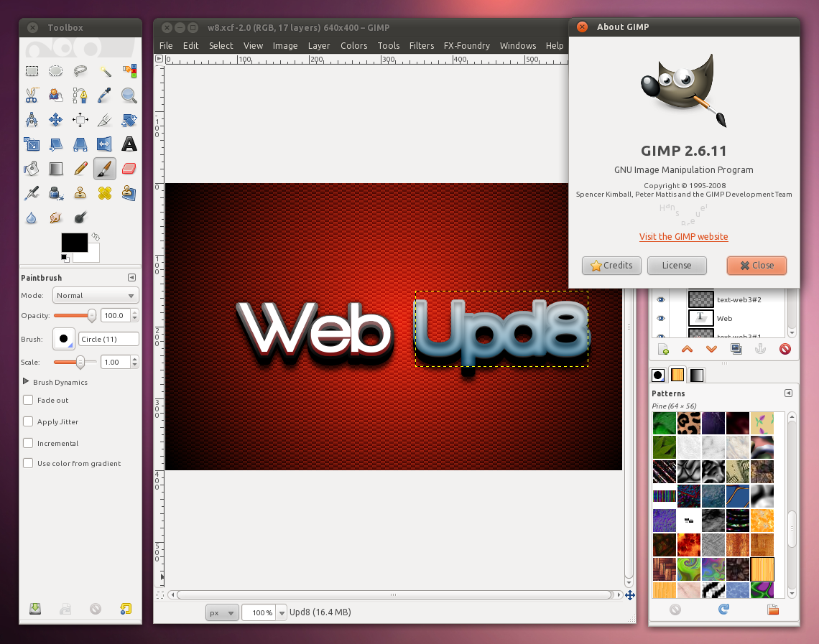Screen dimensions: 819x644
Task: Select the Move tool
Action: coord(56,120)
